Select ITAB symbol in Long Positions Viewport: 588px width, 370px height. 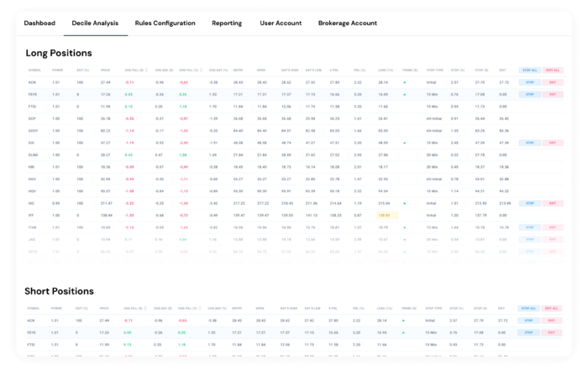tap(32, 227)
